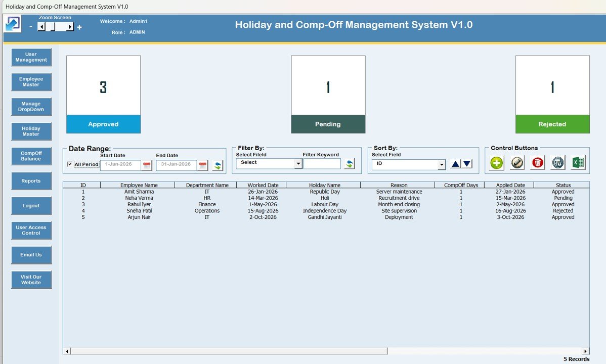Open the Reports section

click(x=31, y=181)
